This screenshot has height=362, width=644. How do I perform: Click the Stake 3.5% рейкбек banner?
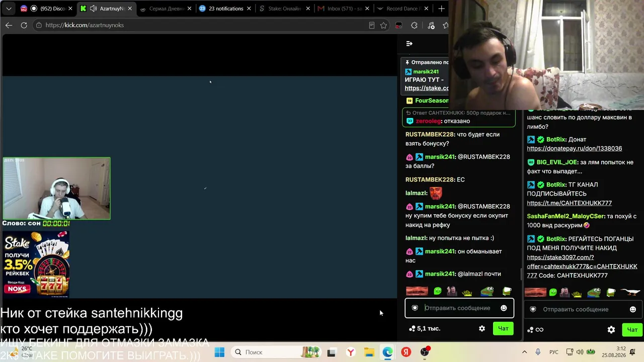click(36, 264)
